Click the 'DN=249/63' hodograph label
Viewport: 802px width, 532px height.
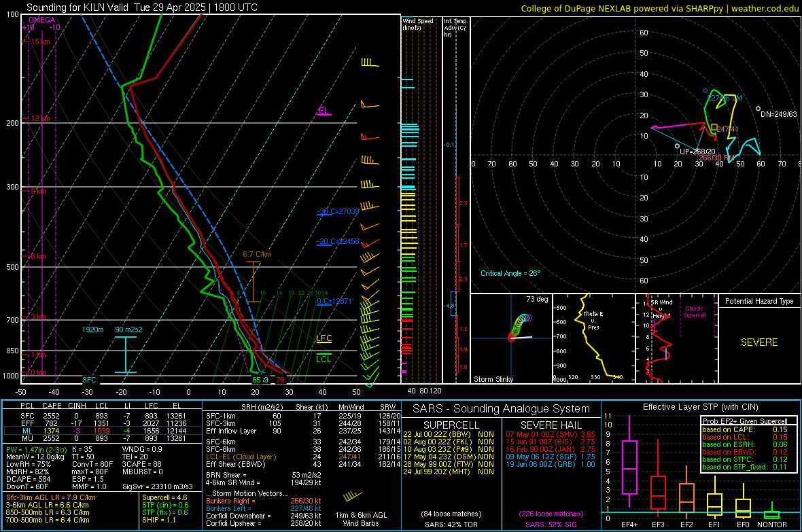click(x=778, y=114)
